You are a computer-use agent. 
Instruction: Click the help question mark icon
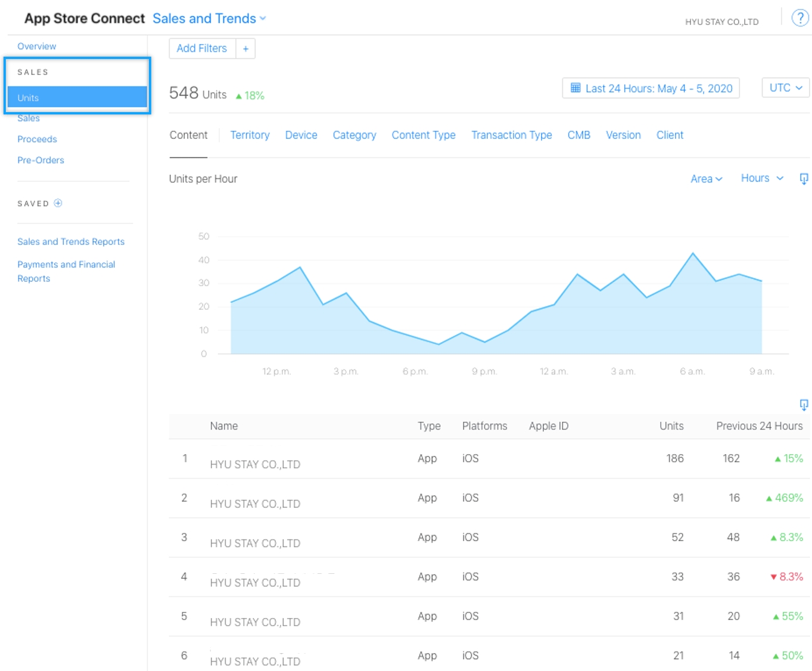[799, 18]
